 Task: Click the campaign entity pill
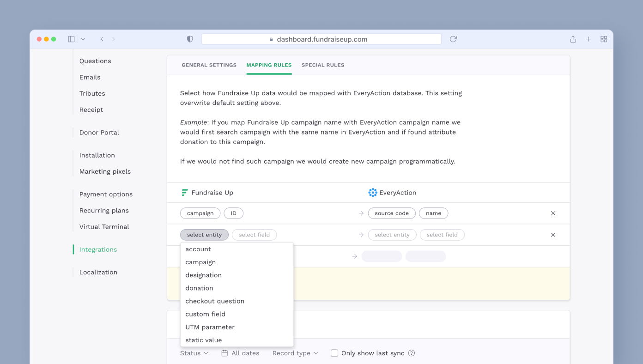click(x=200, y=213)
